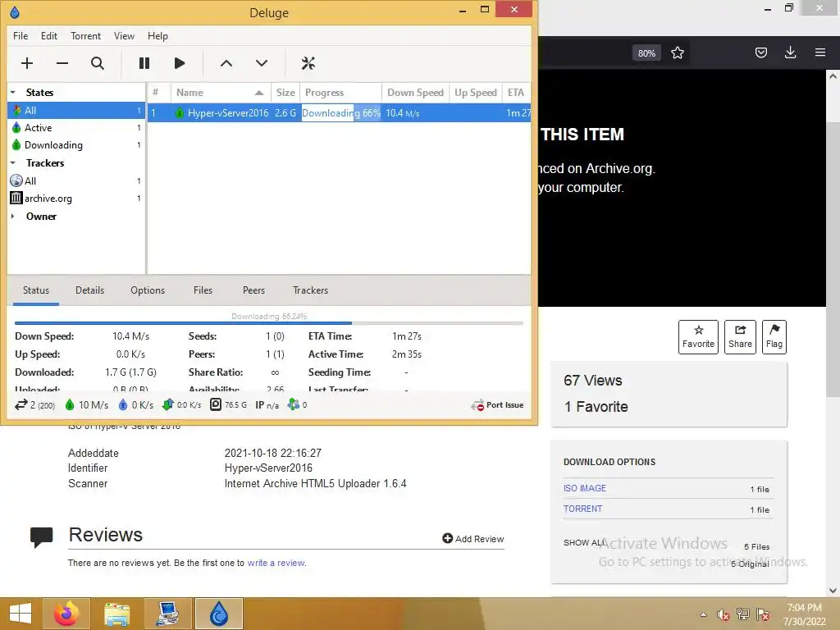Click the Port Issue warning
Viewport: 840px width, 630px height.
pyautogui.click(x=497, y=405)
